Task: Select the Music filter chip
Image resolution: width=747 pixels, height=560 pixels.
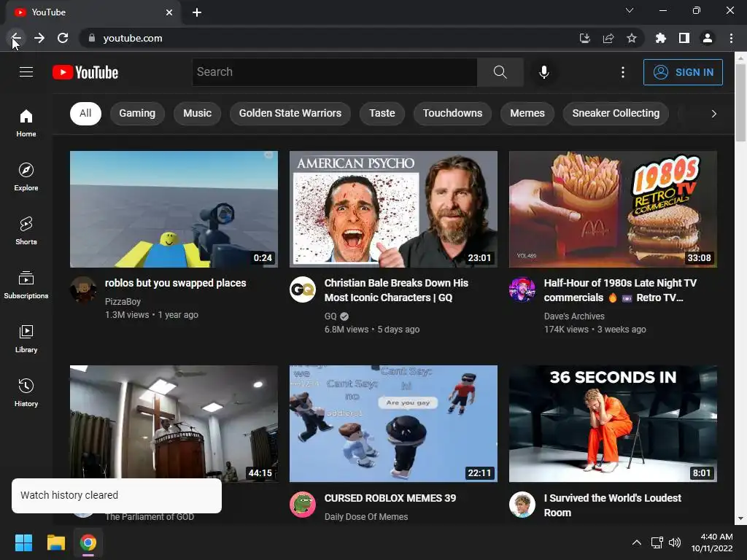Action: point(197,113)
